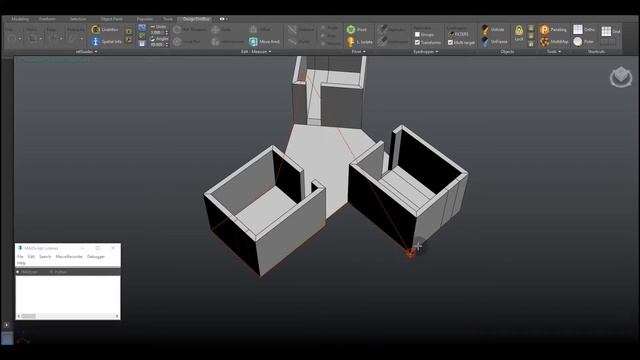Expand the Tools panel dropdown
The width and height of the screenshot is (640, 360).
(560, 52)
